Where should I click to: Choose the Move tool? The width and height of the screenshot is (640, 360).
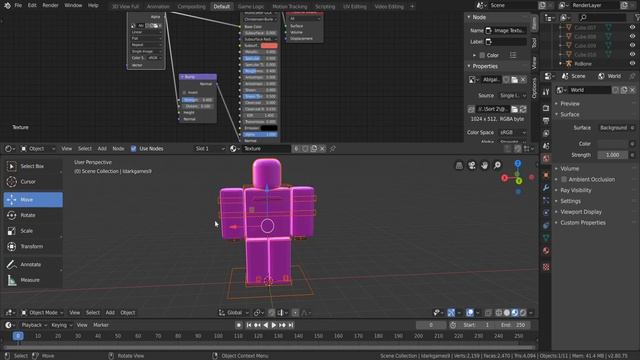pyautogui.click(x=33, y=200)
